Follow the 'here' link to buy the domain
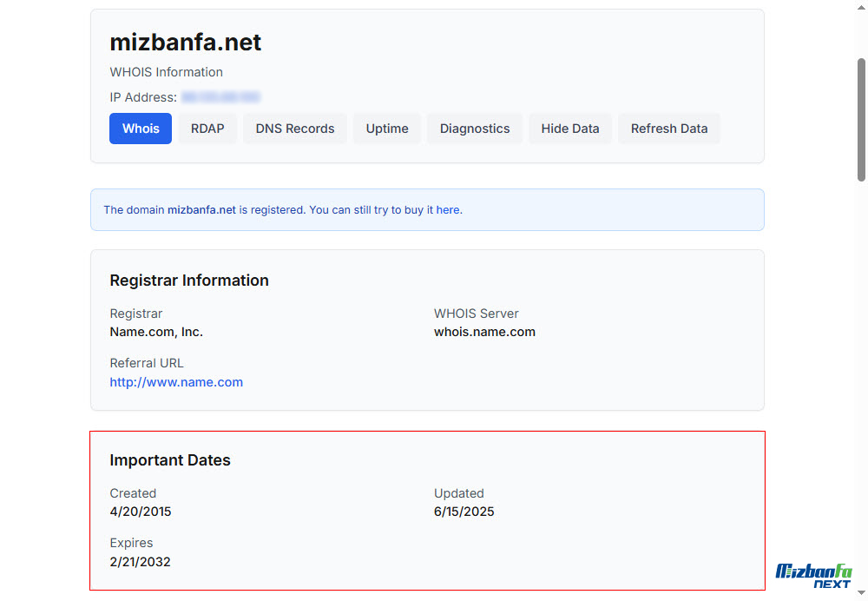The height and width of the screenshot is (601, 868). (448, 210)
